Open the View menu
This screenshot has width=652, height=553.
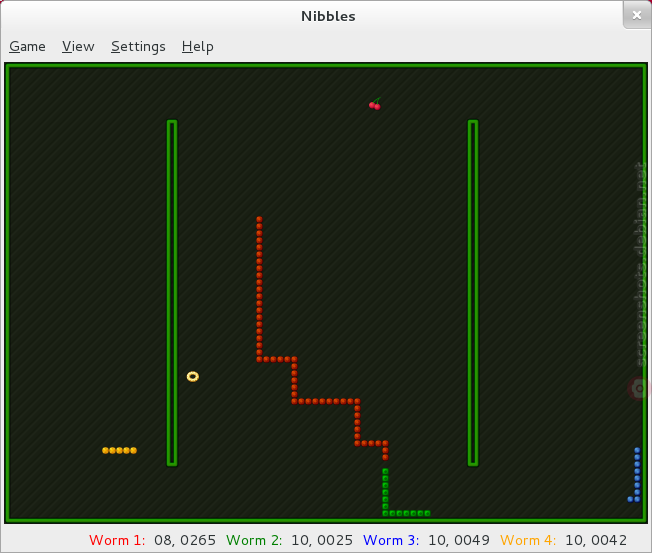pos(78,46)
